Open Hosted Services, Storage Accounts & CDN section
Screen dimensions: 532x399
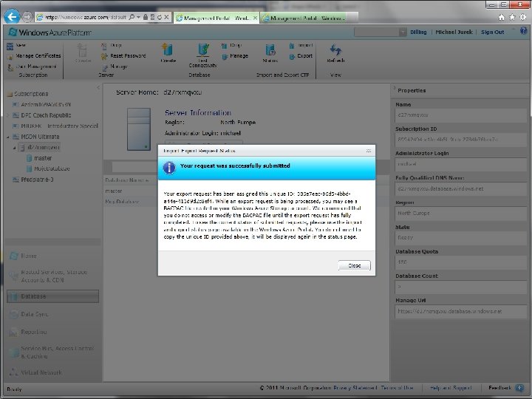pyautogui.click(x=54, y=276)
